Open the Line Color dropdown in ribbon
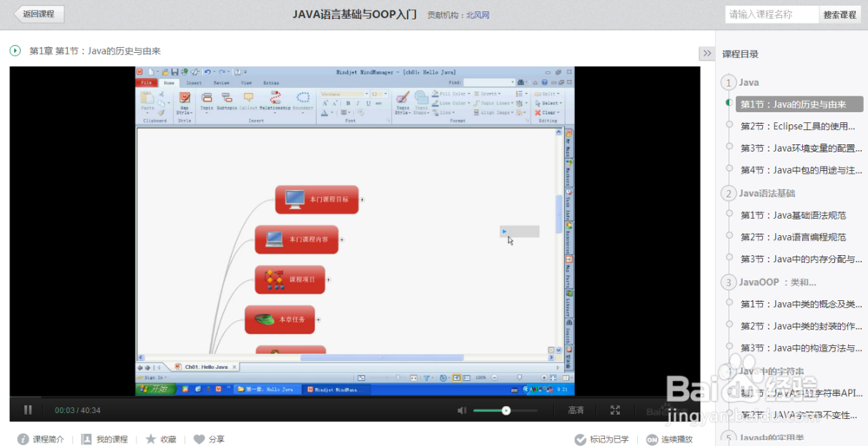The height and width of the screenshot is (446, 868). (451, 103)
